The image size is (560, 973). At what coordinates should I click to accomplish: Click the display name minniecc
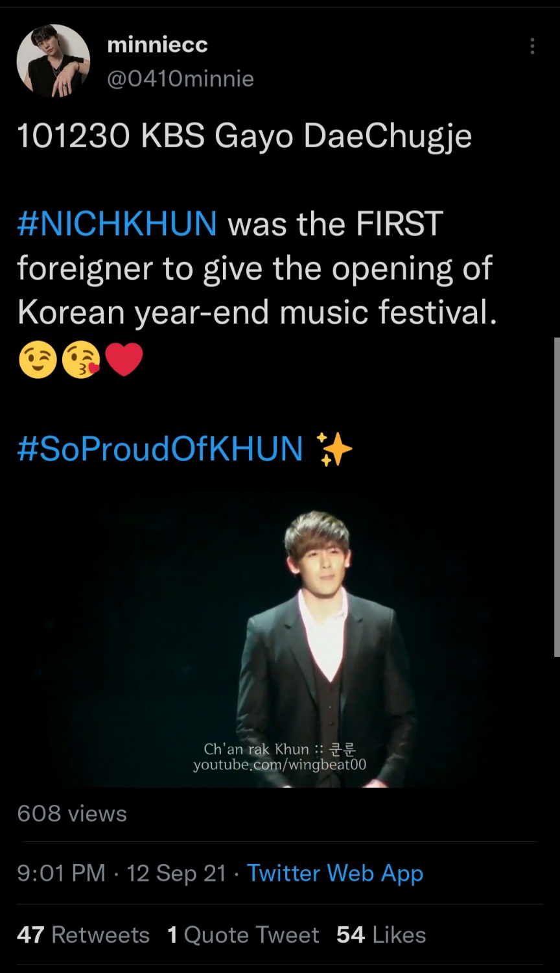point(157,45)
